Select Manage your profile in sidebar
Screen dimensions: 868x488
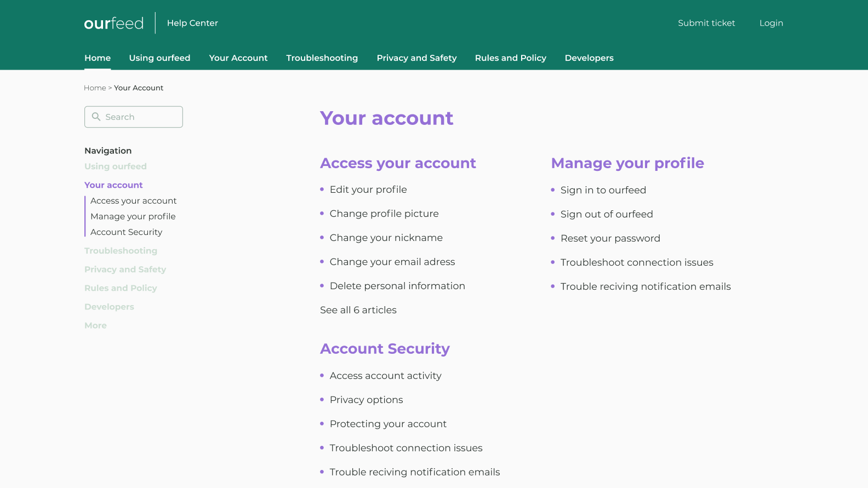(133, 216)
